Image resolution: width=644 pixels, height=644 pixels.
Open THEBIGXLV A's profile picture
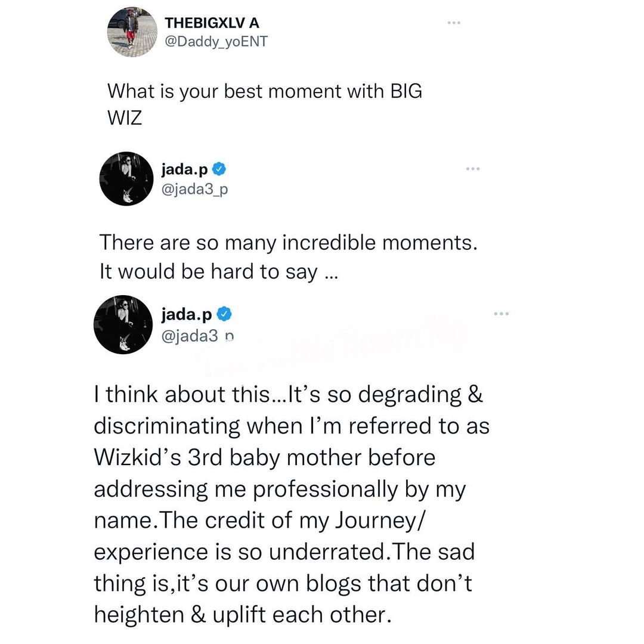131,33
